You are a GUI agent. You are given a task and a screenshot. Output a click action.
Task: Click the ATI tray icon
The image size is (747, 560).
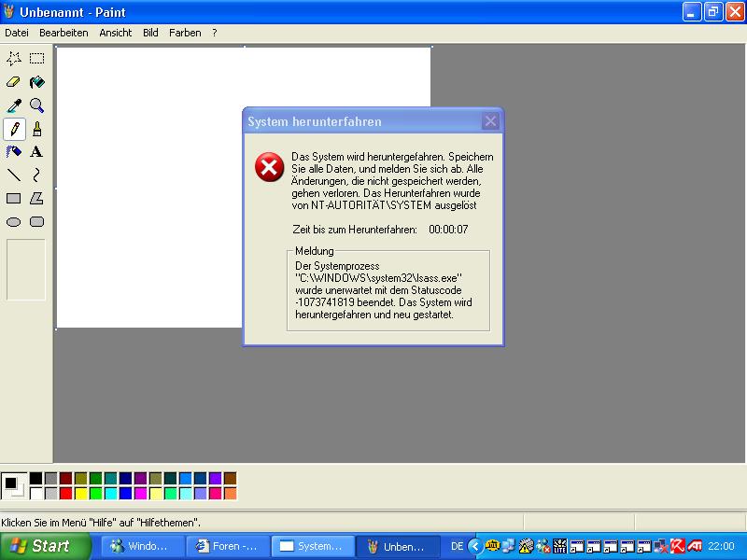(695, 546)
